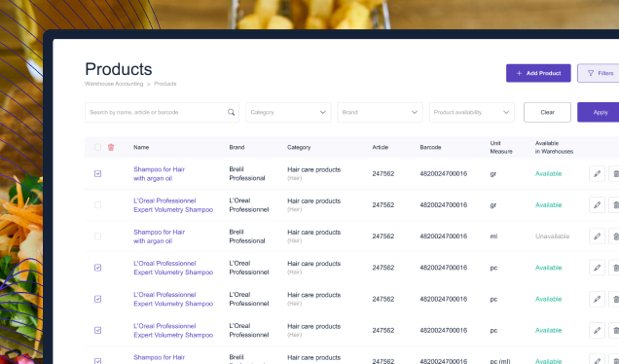619x364 pixels.
Task: Click the Products breadcrumb link
Action: 165,84
